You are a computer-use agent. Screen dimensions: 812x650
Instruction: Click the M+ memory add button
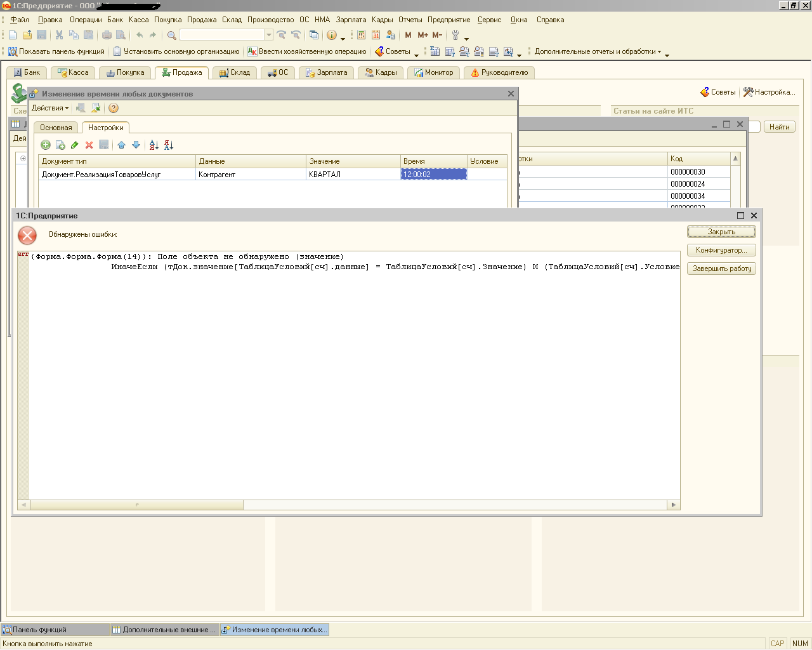click(422, 35)
